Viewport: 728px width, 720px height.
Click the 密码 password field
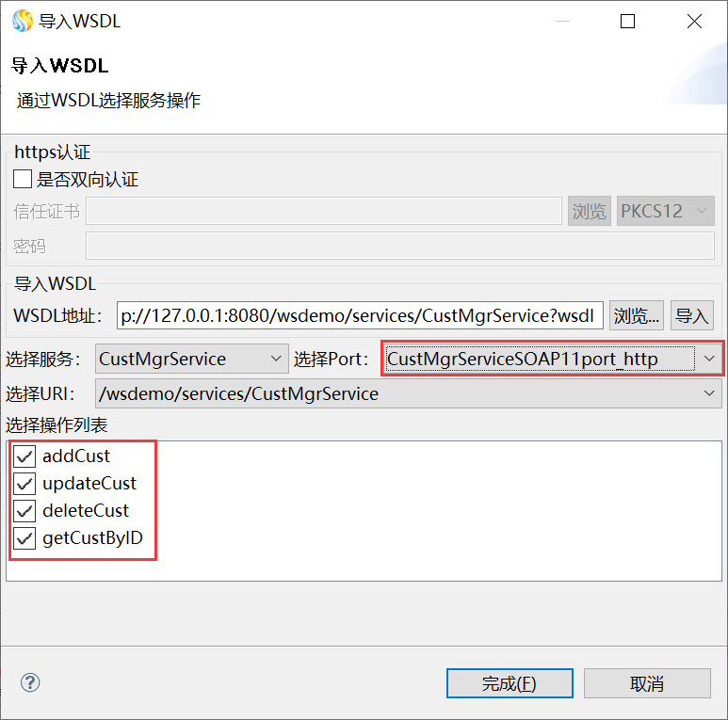[399, 246]
